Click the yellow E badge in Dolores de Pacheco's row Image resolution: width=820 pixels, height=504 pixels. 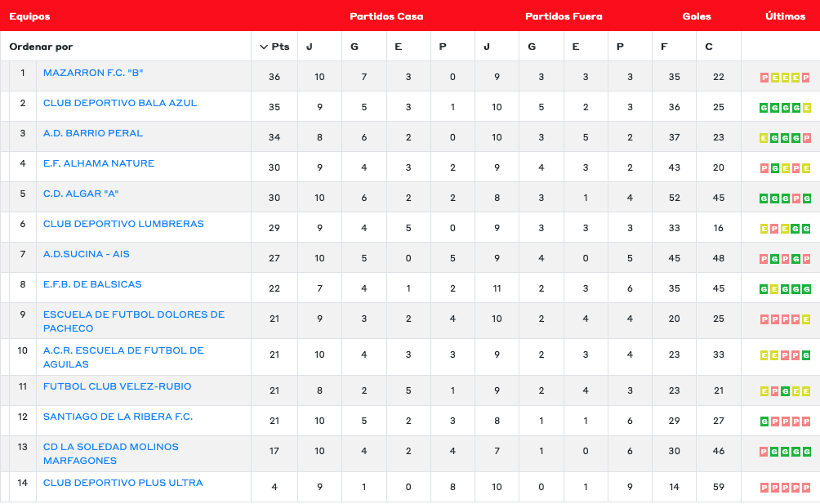807,319
